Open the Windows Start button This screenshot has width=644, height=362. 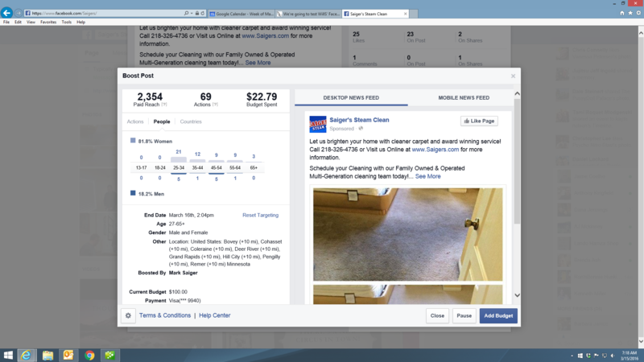(x=8, y=355)
